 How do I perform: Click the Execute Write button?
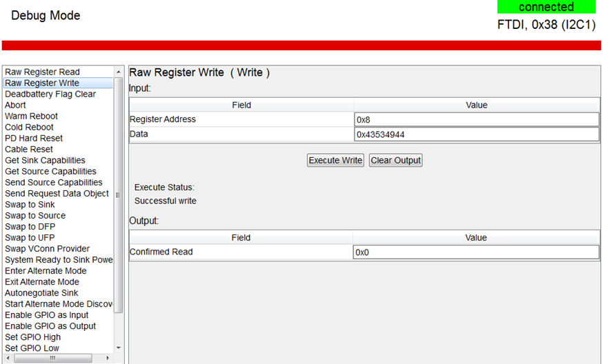(335, 160)
